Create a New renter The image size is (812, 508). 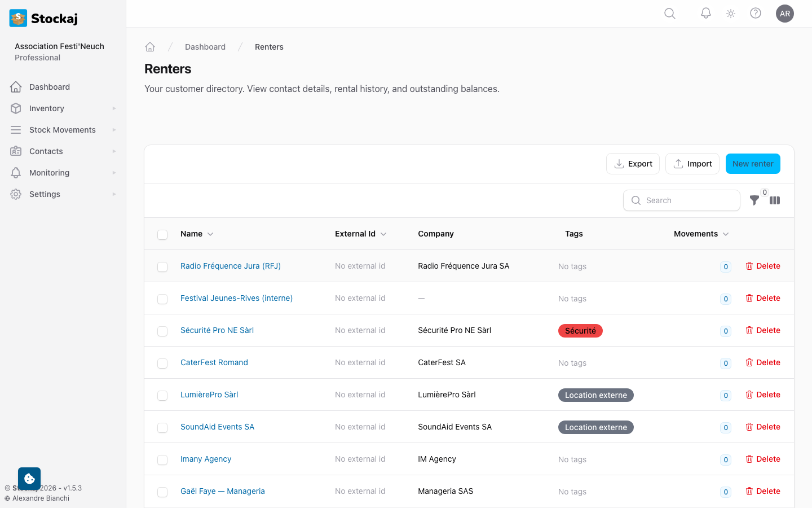[753, 164]
